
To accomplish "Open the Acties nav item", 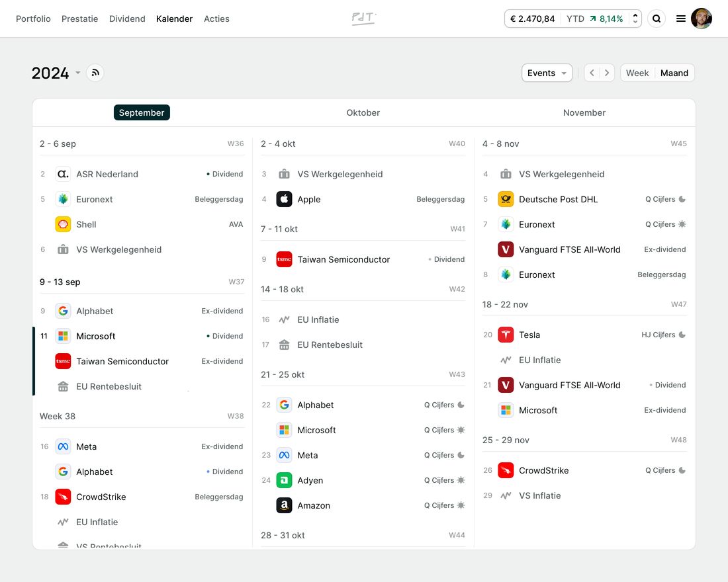I will tap(216, 19).
